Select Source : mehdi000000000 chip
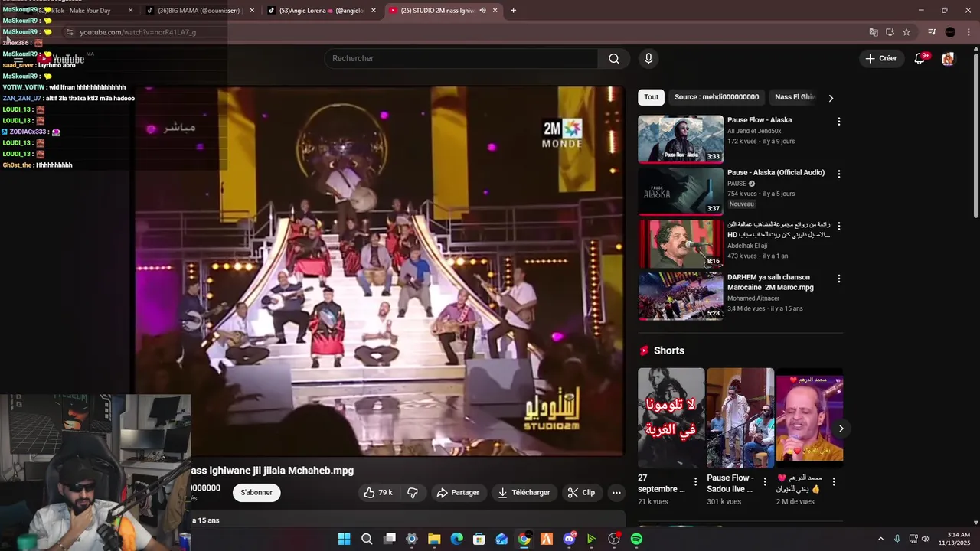Screen dimensions: 980x551 (x=717, y=97)
